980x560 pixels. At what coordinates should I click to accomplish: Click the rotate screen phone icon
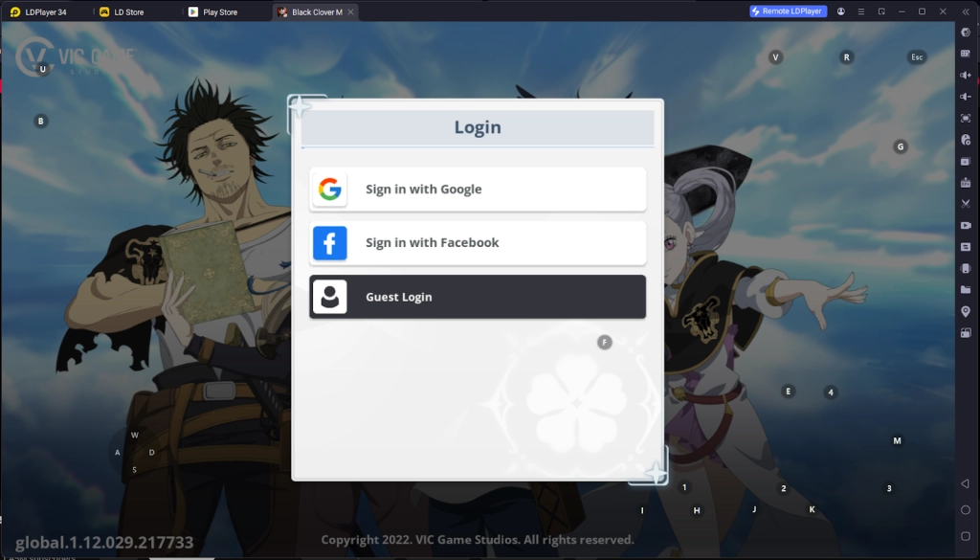[966, 268]
